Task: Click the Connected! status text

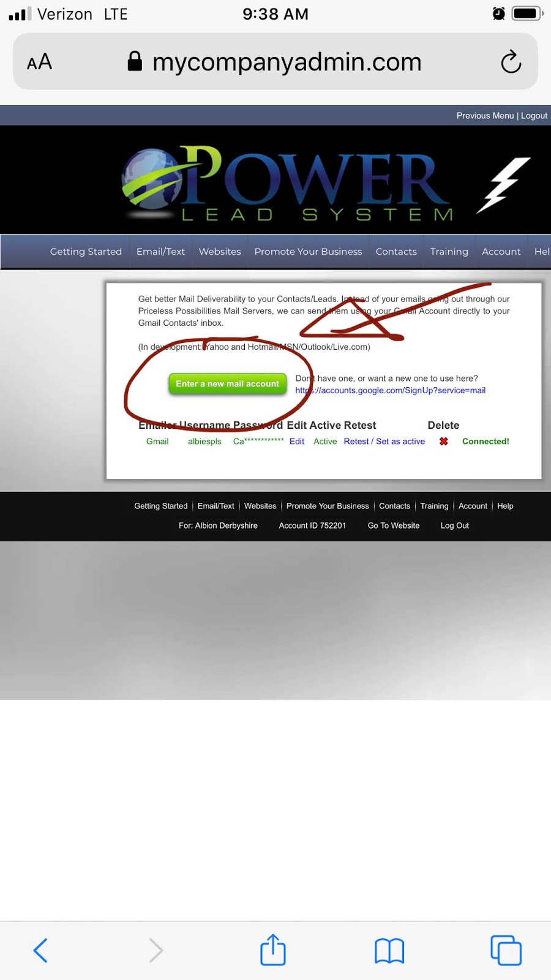Action: [485, 441]
